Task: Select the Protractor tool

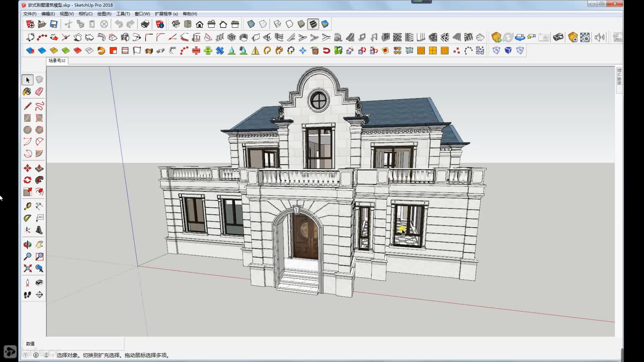Action: pos(28,218)
